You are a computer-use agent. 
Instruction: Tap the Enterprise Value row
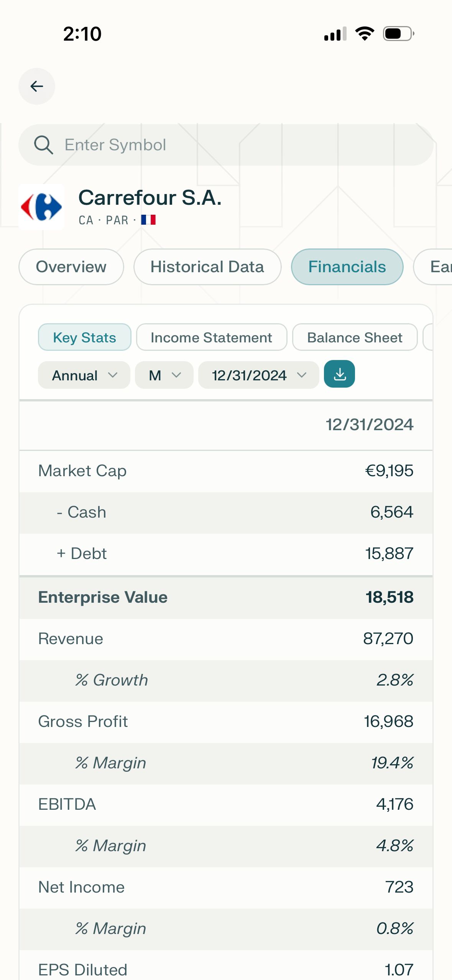226,597
